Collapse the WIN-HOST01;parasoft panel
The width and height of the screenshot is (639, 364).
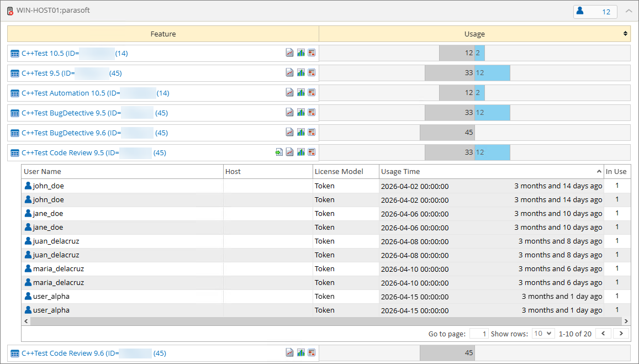[x=629, y=12]
